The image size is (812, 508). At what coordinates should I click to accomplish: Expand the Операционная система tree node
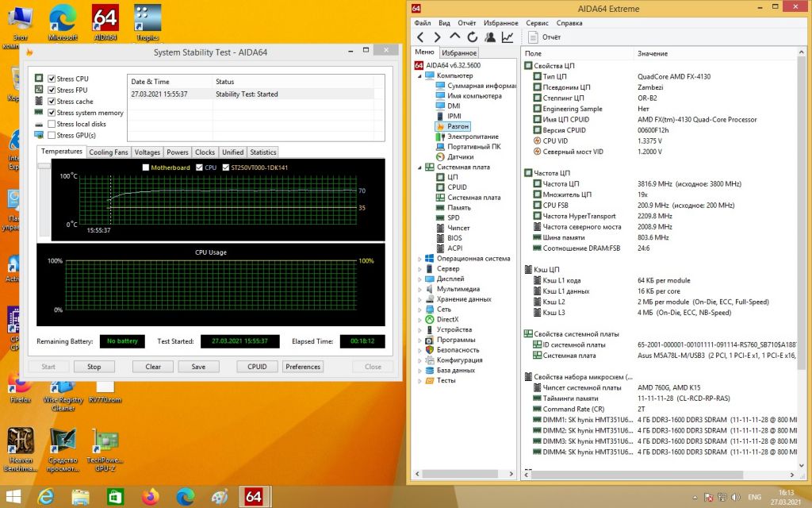[420, 259]
